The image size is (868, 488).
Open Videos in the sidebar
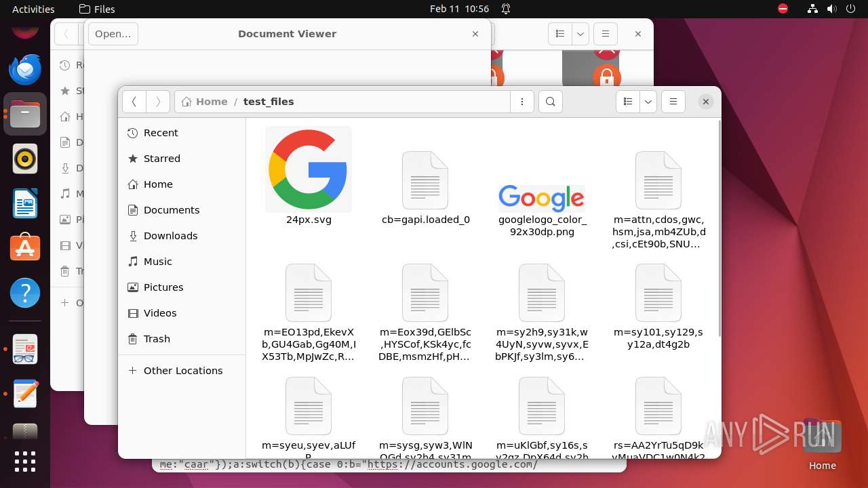[182, 313]
